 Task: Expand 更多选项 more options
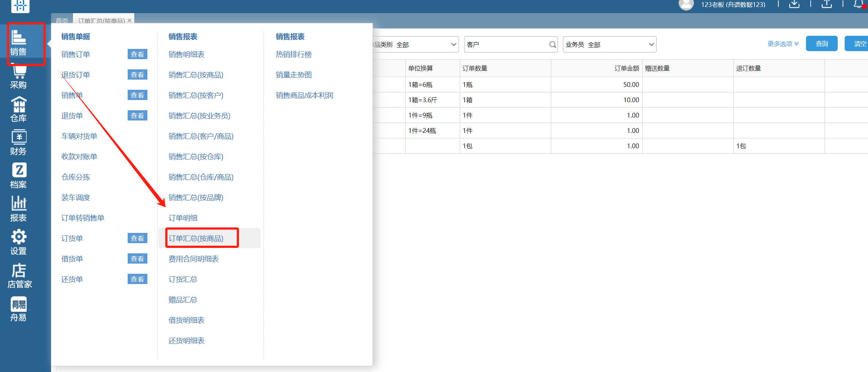click(x=783, y=44)
